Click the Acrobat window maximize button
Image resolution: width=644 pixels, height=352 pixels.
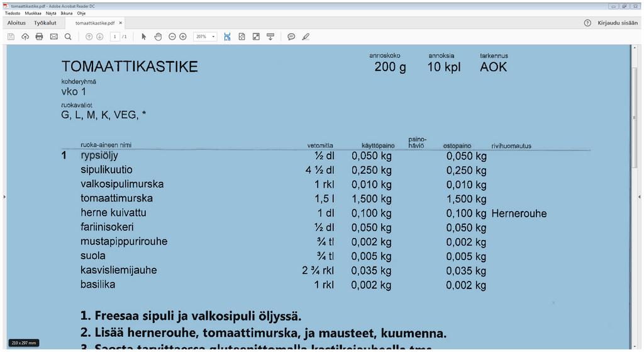pos(625,6)
